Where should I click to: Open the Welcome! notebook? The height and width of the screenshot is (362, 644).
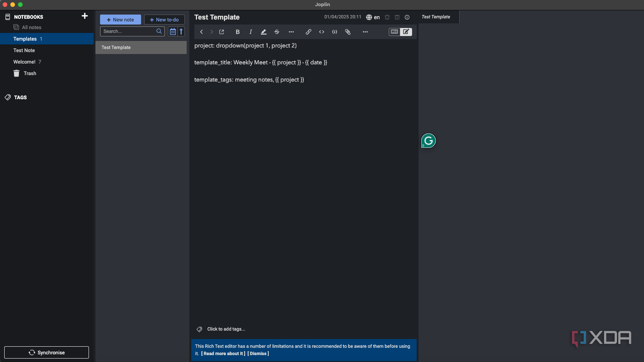[25, 62]
